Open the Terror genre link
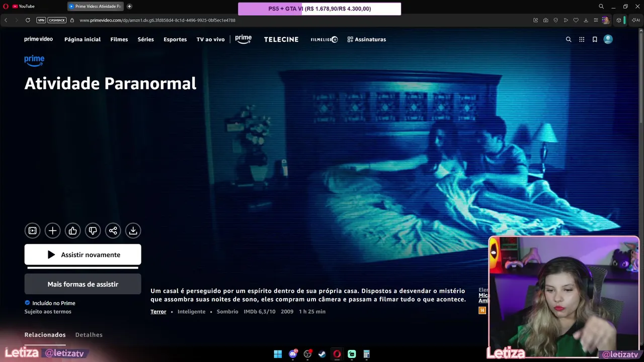This screenshot has width=644, height=362. coord(158,312)
